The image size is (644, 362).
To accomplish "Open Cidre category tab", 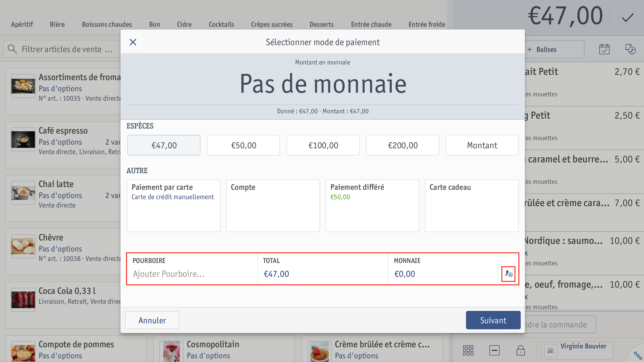I will point(184,24).
